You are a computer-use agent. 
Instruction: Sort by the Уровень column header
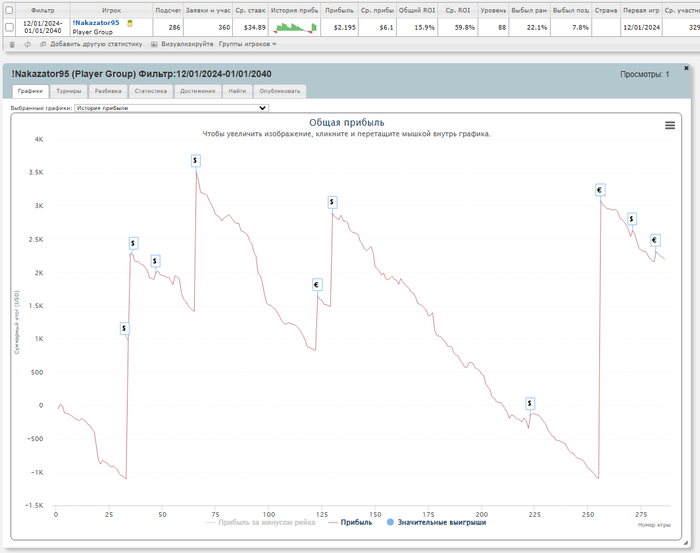point(493,10)
